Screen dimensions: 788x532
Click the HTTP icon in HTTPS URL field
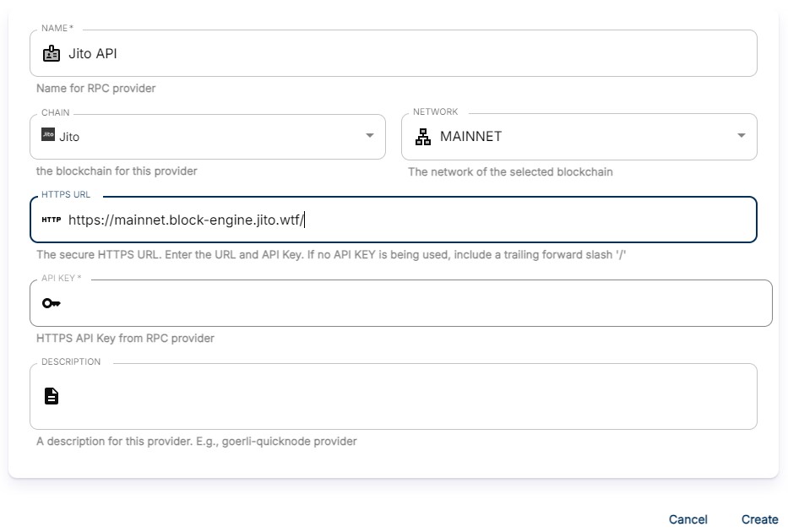coord(52,220)
